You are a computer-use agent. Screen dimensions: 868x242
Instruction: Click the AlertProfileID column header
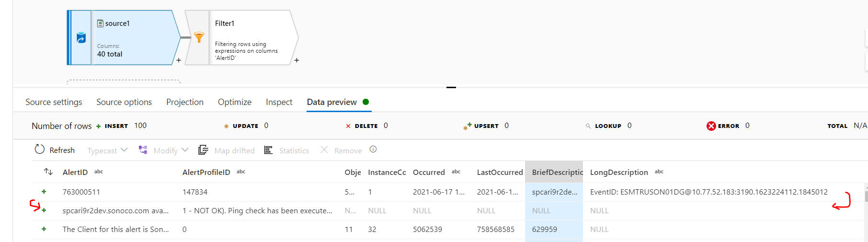tap(206, 172)
